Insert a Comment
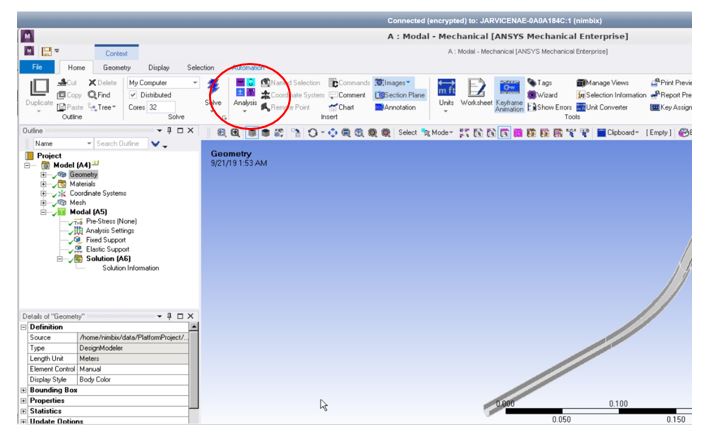 pos(347,95)
